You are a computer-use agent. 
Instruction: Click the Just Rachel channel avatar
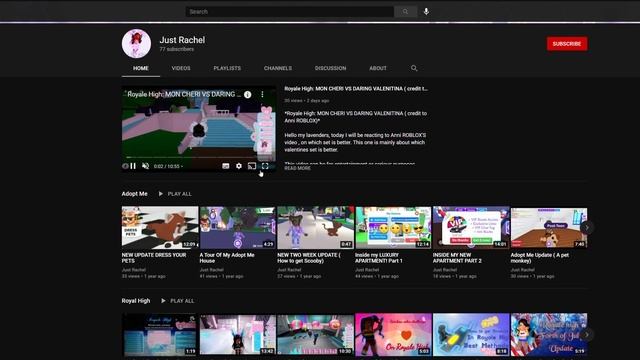coord(136,44)
